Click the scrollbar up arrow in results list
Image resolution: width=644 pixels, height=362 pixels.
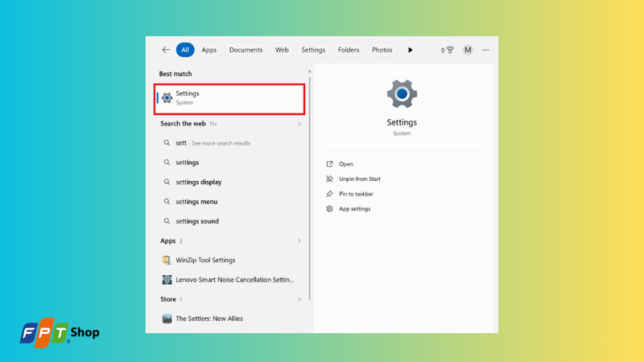tap(310, 72)
